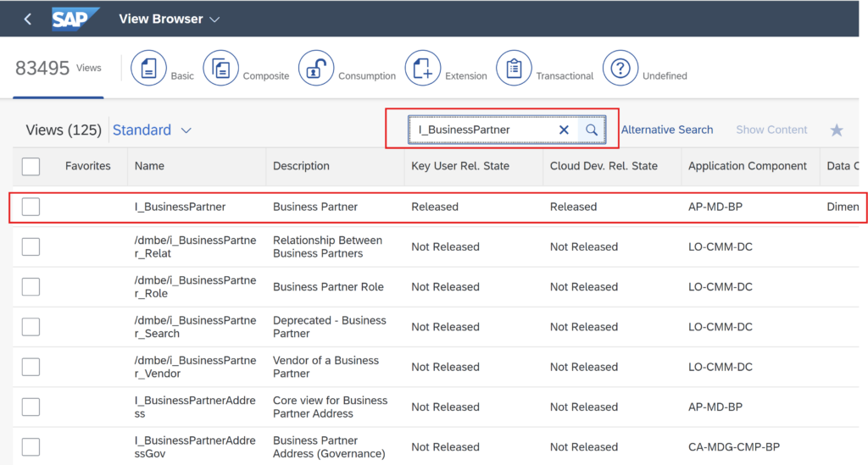Viewport: 868px width, 465px height.
Task: Open the 83495 Views tab
Action: point(58,68)
